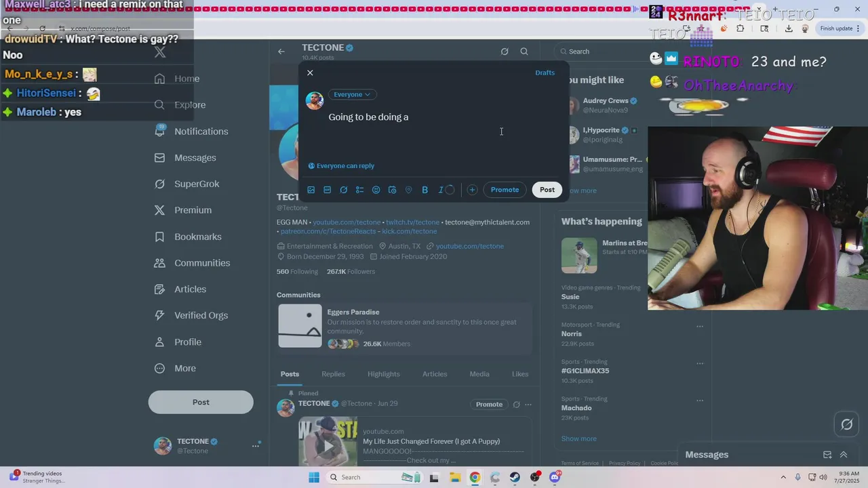Toggle italic formatting
Image resolution: width=868 pixels, height=488 pixels.
pyautogui.click(x=441, y=190)
